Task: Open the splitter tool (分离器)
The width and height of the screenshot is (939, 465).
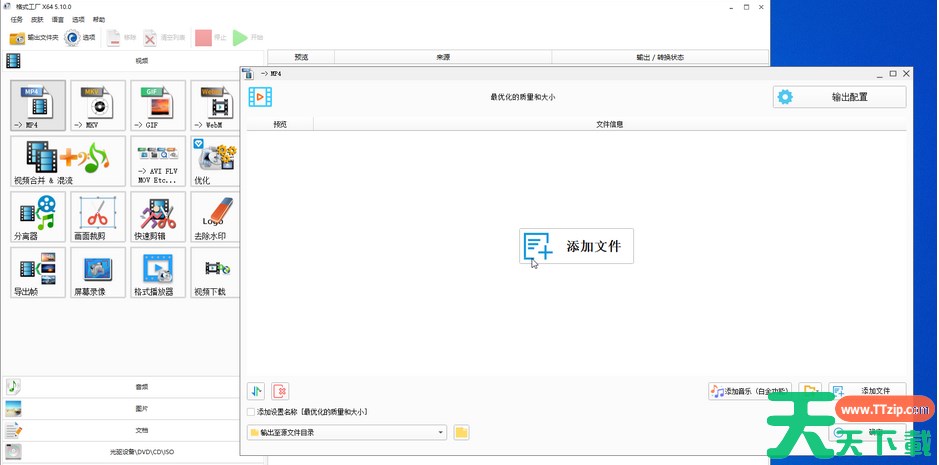Action: [38, 216]
